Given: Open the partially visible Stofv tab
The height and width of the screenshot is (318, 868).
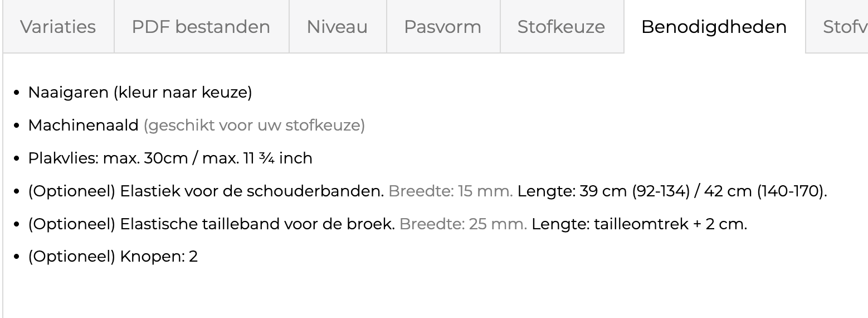Looking at the screenshot, I should coord(844,27).
